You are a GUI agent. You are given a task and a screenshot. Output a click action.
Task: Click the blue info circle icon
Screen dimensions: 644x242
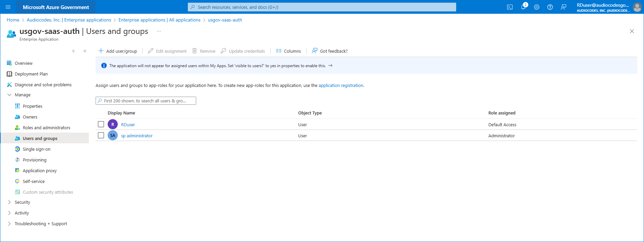point(104,65)
